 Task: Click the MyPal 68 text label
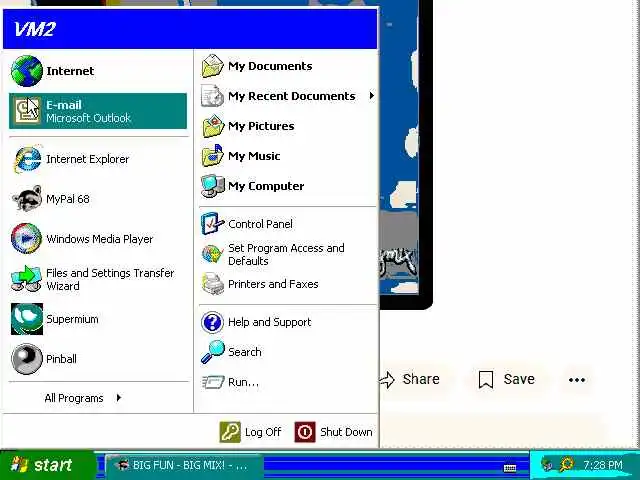click(68, 199)
